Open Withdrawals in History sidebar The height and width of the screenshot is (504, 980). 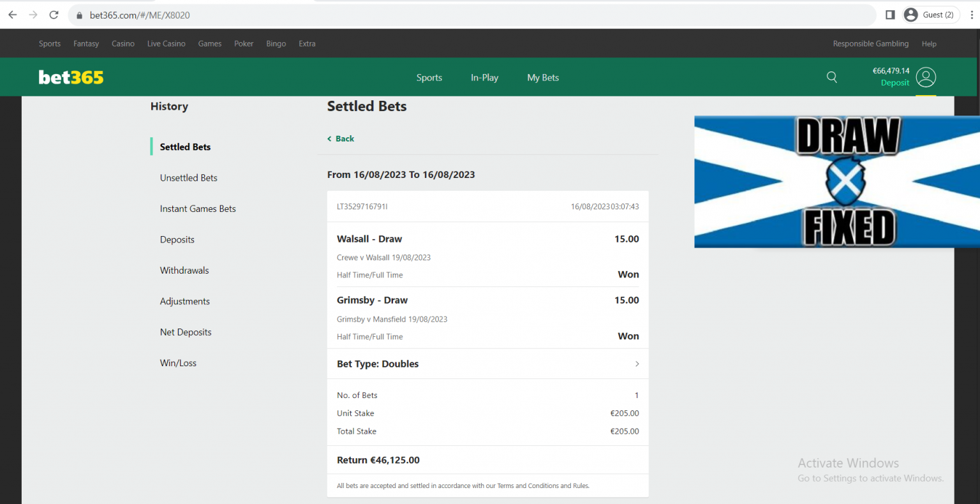click(184, 271)
